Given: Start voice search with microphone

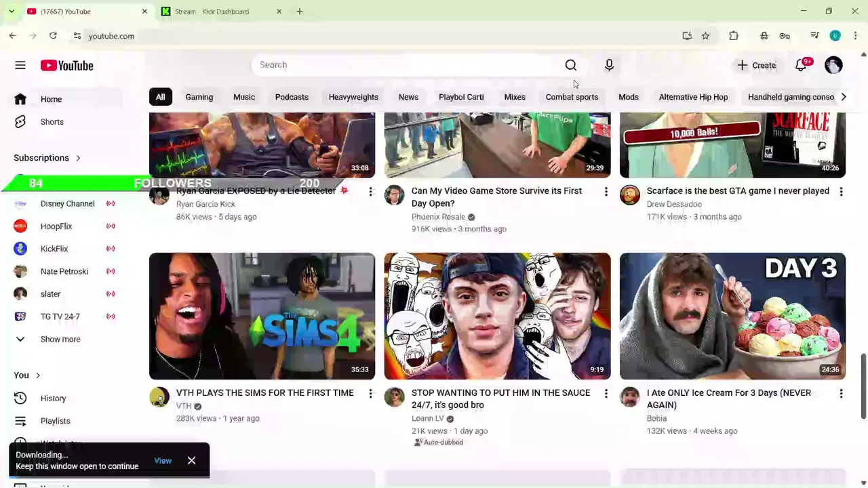Looking at the screenshot, I should click(x=609, y=65).
